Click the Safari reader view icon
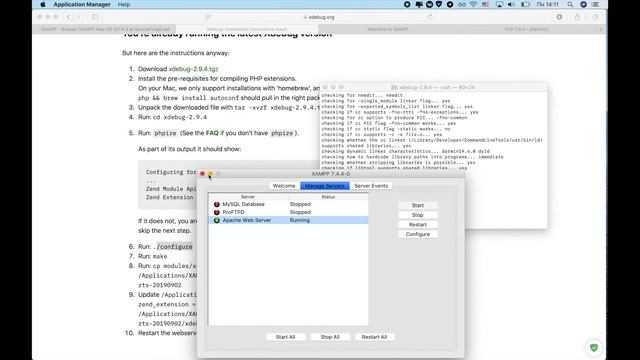The image size is (640, 360). click(x=208, y=17)
